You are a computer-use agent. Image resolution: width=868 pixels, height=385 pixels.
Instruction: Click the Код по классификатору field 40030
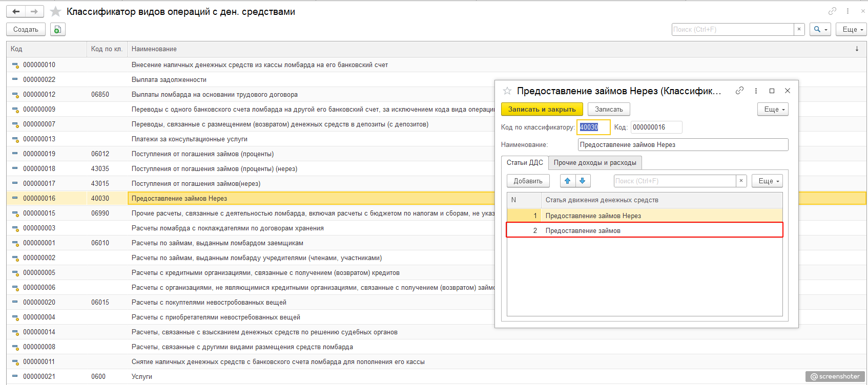593,127
